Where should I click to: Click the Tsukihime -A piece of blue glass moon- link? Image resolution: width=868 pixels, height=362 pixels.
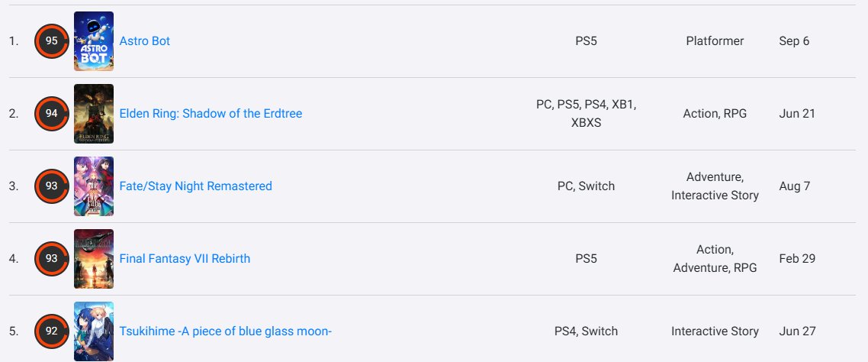coord(225,331)
